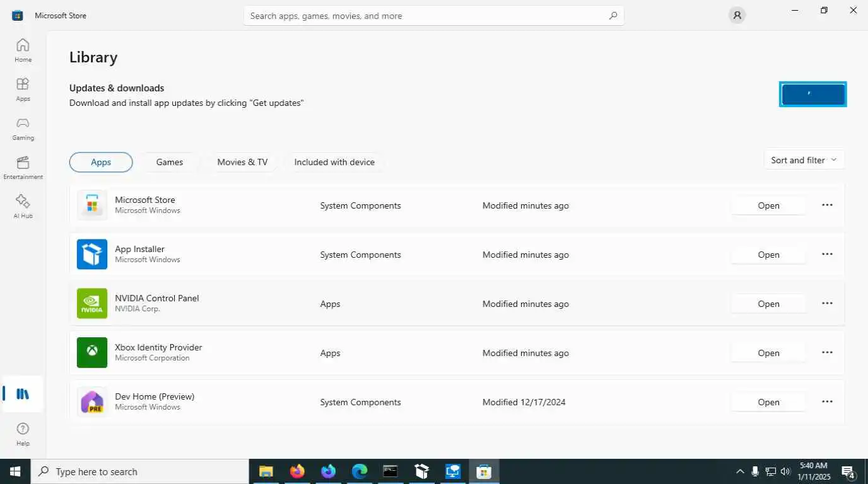Screen dimensions: 868x484
Task: Click the Windows taskbar search field
Action: [140, 471]
